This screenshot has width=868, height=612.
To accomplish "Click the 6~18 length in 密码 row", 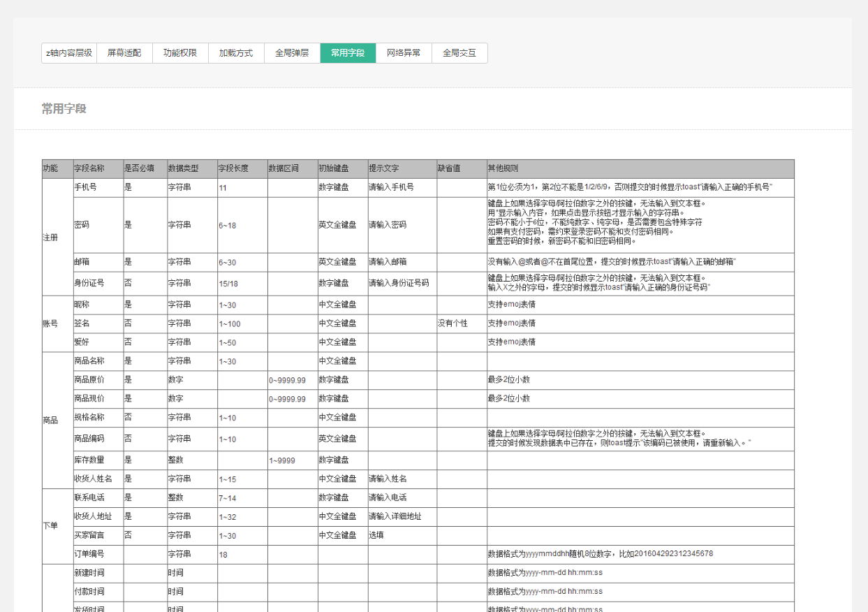I will 242,225.
